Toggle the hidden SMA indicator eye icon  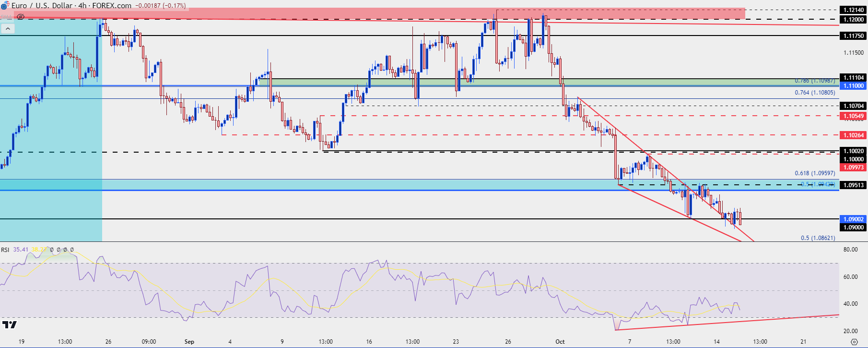point(20,17)
